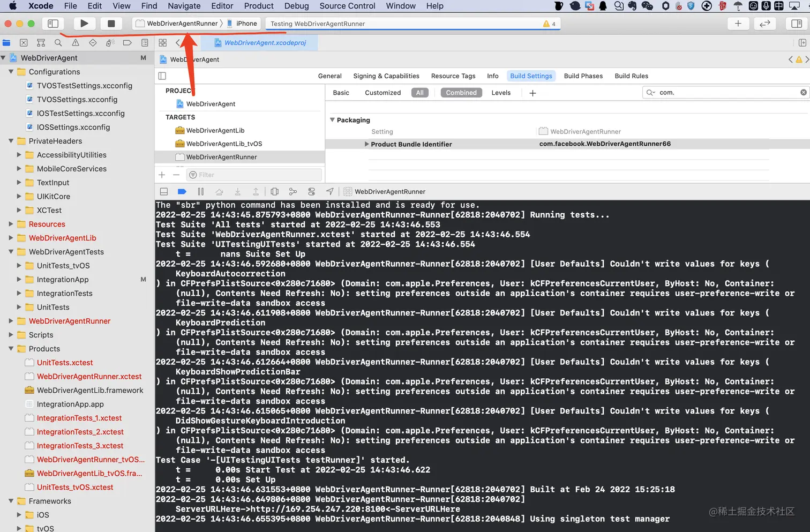Select the WebDriverAgentLib target

pos(215,131)
